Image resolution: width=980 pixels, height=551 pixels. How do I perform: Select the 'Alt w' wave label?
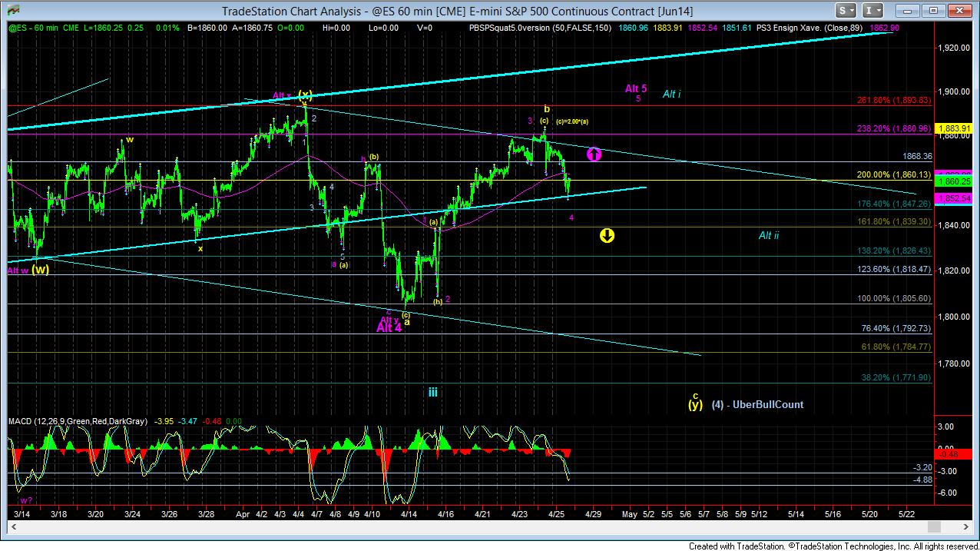(x=17, y=271)
